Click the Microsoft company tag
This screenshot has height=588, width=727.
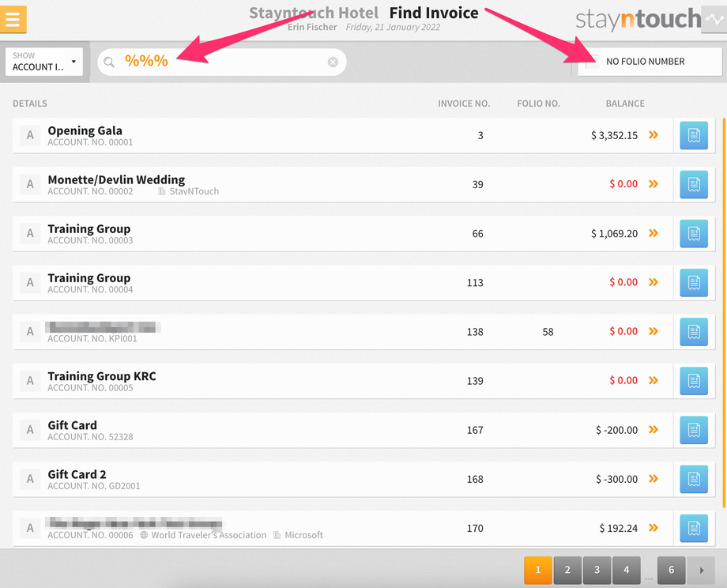pyautogui.click(x=298, y=535)
